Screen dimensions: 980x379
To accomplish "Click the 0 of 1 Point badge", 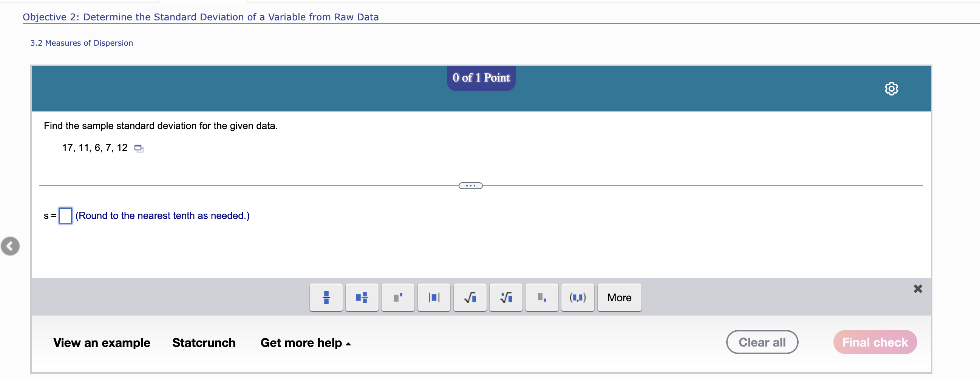I will click(481, 78).
